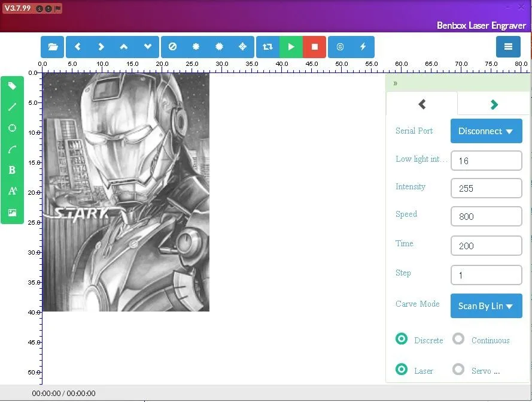Select the tag tool in left sidebar
The width and height of the screenshot is (532, 402).
pos(12,86)
